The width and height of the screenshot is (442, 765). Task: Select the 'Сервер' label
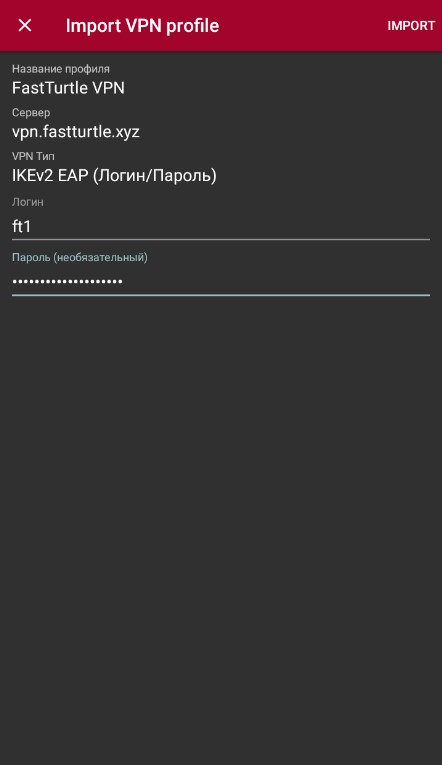(31, 113)
